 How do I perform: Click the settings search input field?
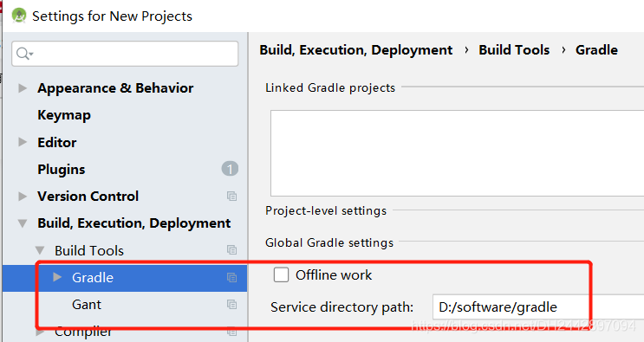(x=125, y=54)
